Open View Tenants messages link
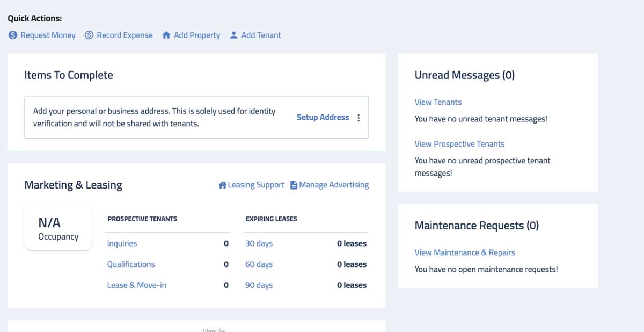The width and height of the screenshot is (644, 332). (438, 102)
